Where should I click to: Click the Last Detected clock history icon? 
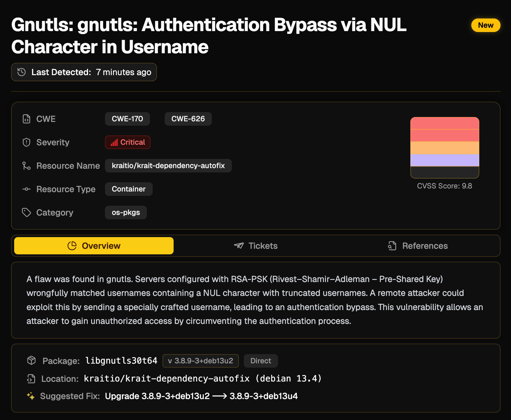click(22, 72)
